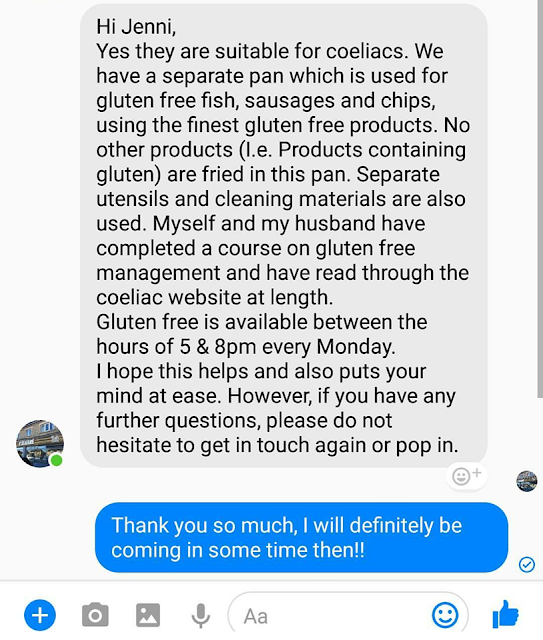This screenshot has width=543, height=640.
Task: Open the emoji picker smiley in text box
Action: pyautogui.click(x=445, y=615)
